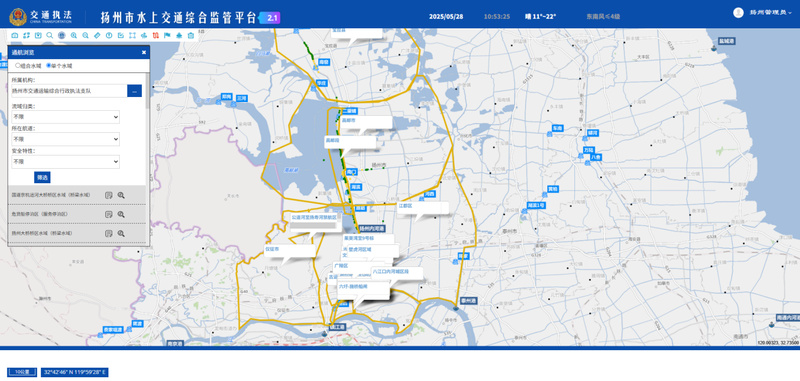Click the red icon in map toolbar
The height and width of the screenshot is (381, 800).
click(x=156, y=35)
